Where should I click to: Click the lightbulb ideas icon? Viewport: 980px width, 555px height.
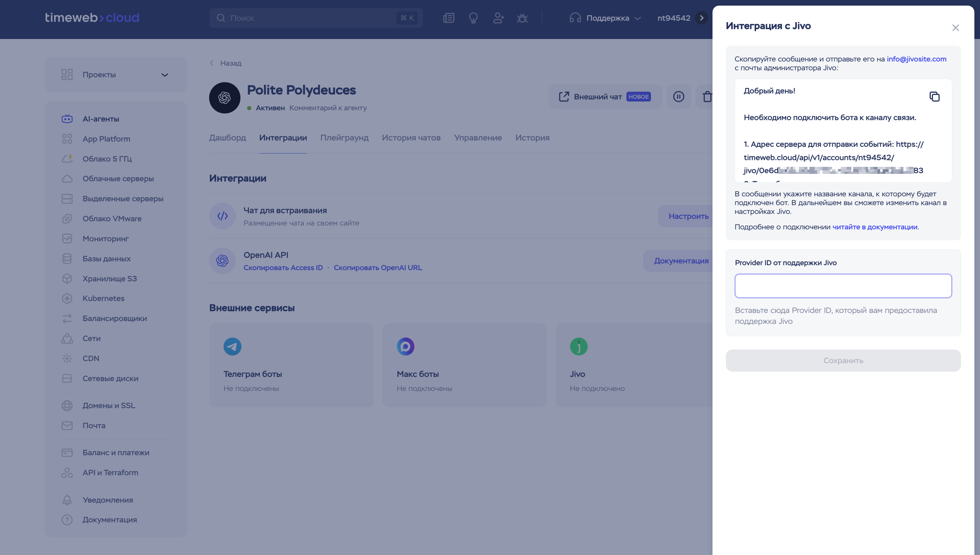click(x=473, y=18)
